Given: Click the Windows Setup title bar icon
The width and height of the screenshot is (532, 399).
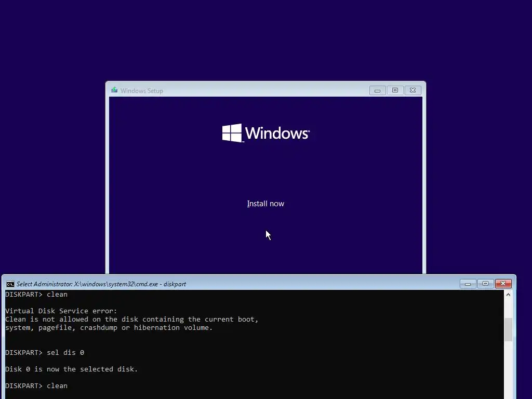Looking at the screenshot, I should pyautogui.click(x=114, y=90).
